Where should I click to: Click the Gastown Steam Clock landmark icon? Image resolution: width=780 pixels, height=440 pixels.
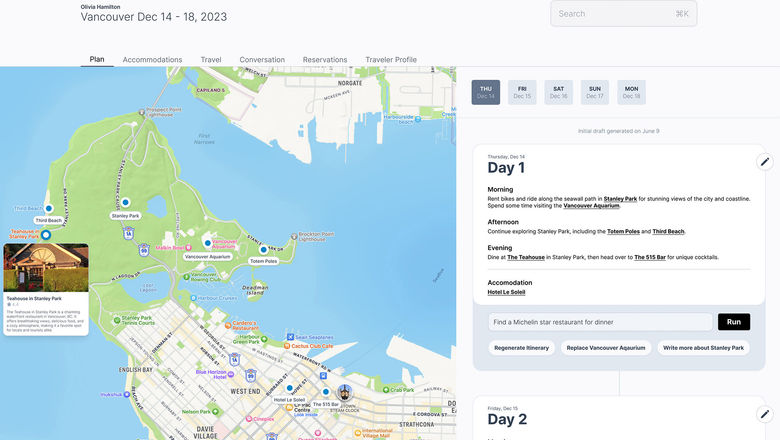tap(344, 392)
